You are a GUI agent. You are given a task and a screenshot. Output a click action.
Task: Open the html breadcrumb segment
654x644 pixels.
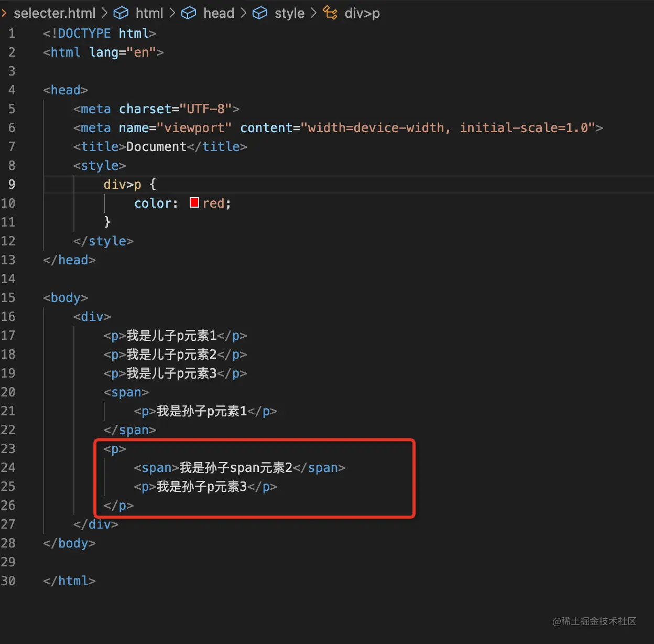[x=149, y=13]
